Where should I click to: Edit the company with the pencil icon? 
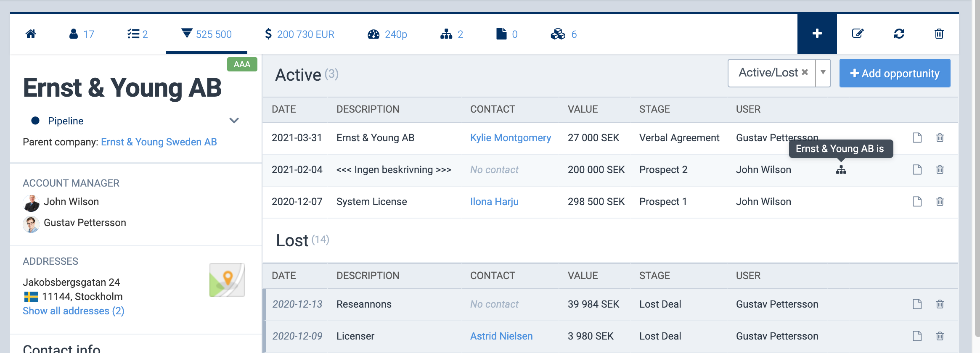tap(858, 34)
